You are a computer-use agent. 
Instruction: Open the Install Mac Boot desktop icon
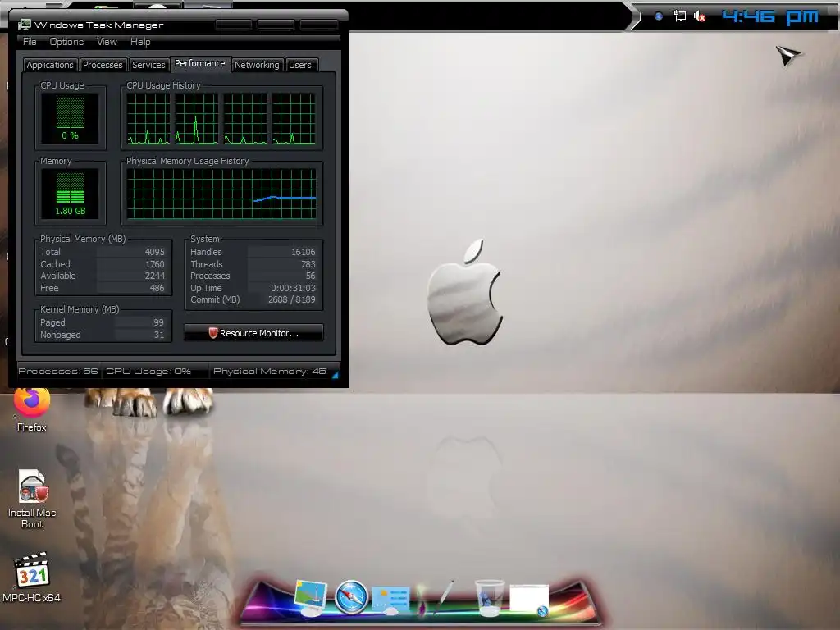pyautogui.click(x=32, y=500)
